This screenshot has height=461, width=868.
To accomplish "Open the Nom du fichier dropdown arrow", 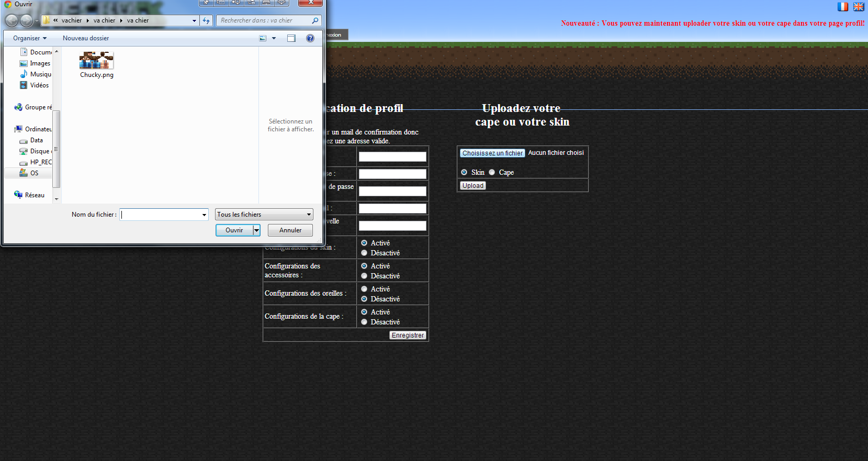I will (x=204, y=215).
